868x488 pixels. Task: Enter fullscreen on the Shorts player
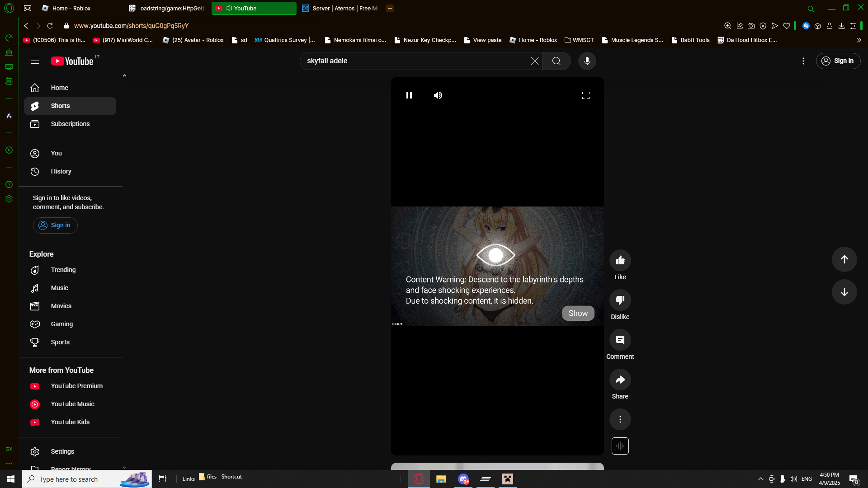point(586,95)
